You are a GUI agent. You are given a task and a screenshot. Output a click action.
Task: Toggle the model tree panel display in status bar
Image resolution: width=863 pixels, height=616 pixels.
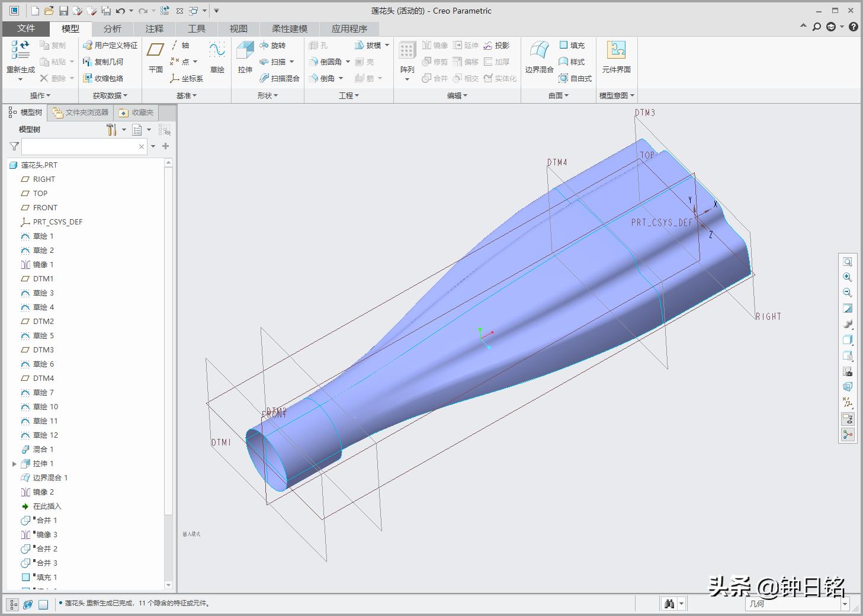click(x=13, y=604)
